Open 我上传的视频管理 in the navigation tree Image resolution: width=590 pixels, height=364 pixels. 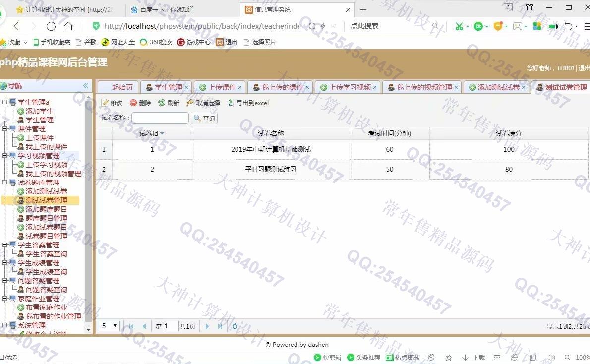[x=53, y=174]
